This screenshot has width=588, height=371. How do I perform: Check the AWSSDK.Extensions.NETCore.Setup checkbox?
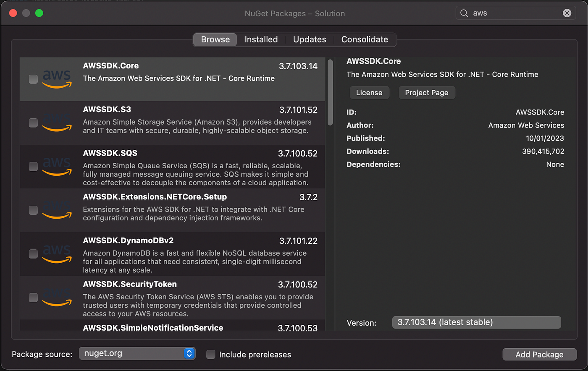[x=33, y=210]
